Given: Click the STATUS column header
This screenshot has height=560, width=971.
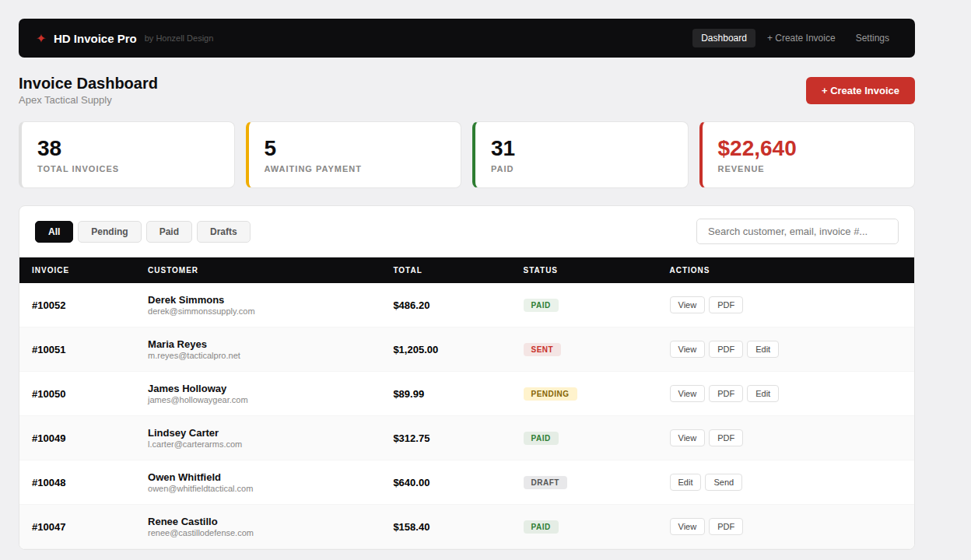Looking at the screenshot, I should coord(541,270).
